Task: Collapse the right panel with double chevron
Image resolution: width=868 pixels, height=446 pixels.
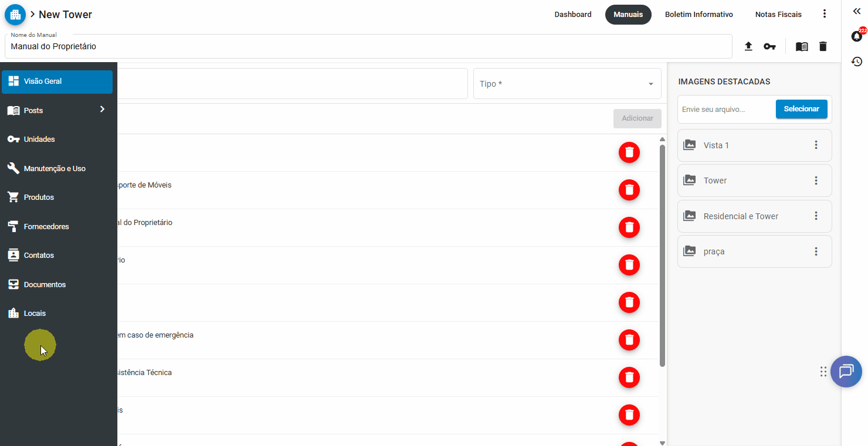Action: point(856,12)
